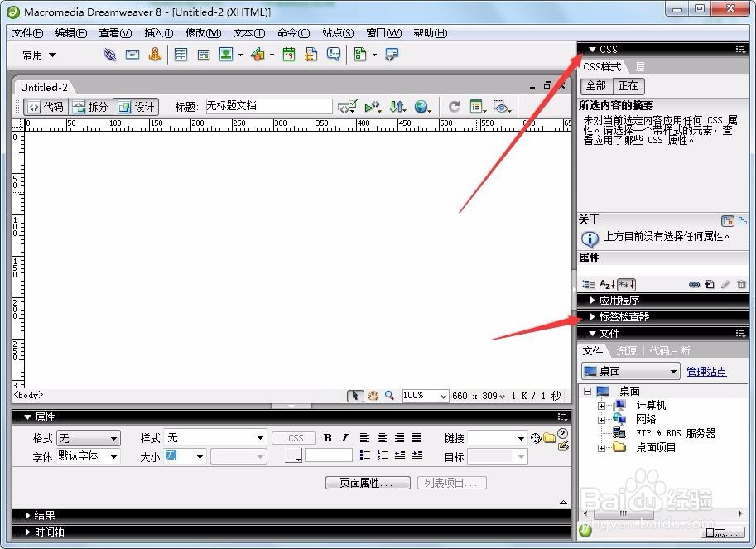756x549 pixels.
Task: Insert a Div tag from the toolbar
Action: point(204,55)
